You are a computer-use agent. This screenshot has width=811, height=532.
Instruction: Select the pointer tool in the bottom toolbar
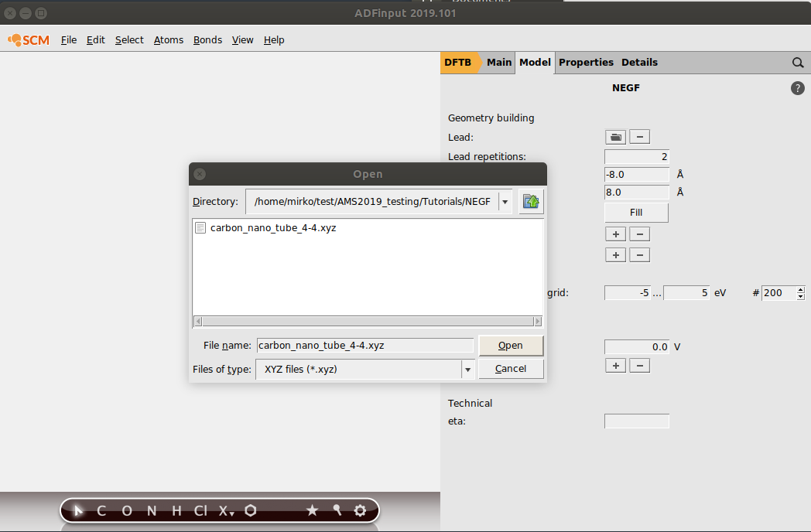point(78,511)
